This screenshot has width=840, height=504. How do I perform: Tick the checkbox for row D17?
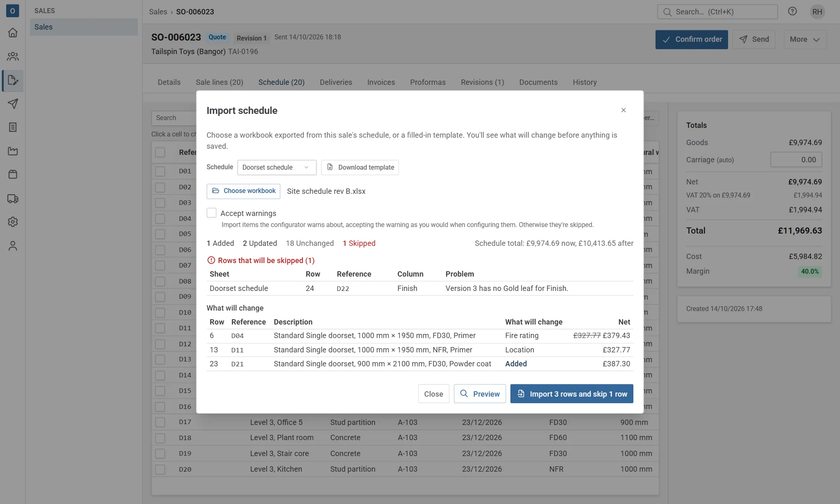[x=160, y=422]
